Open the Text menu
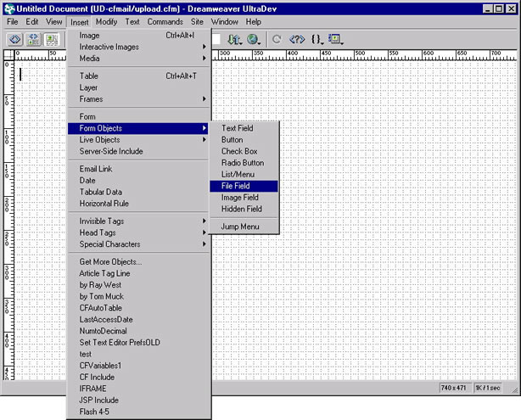The image size is (521, 420). 132,22
